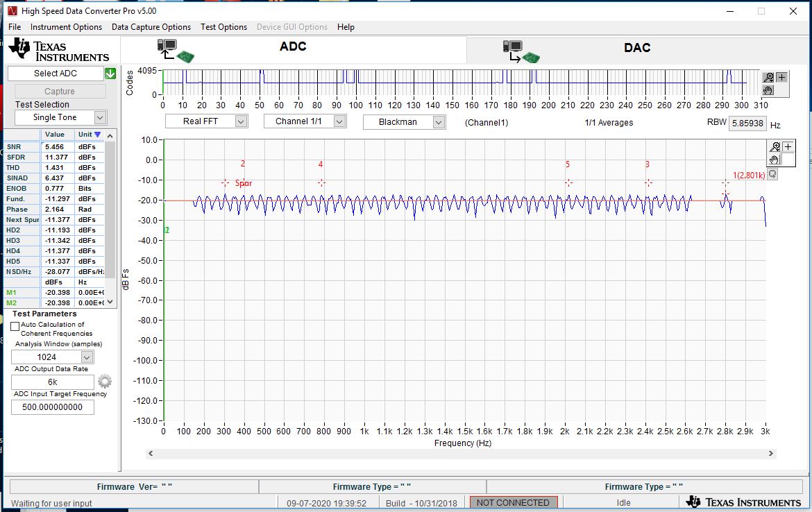Click the Capture button
Viewport: 812px width, 512px height.
point(60,91)
